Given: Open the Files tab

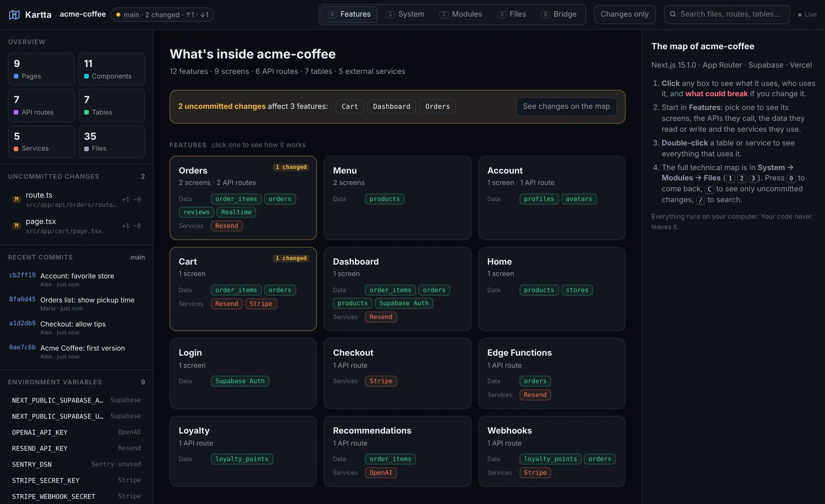Looking at the screenshot, I should tap(512, 14).
